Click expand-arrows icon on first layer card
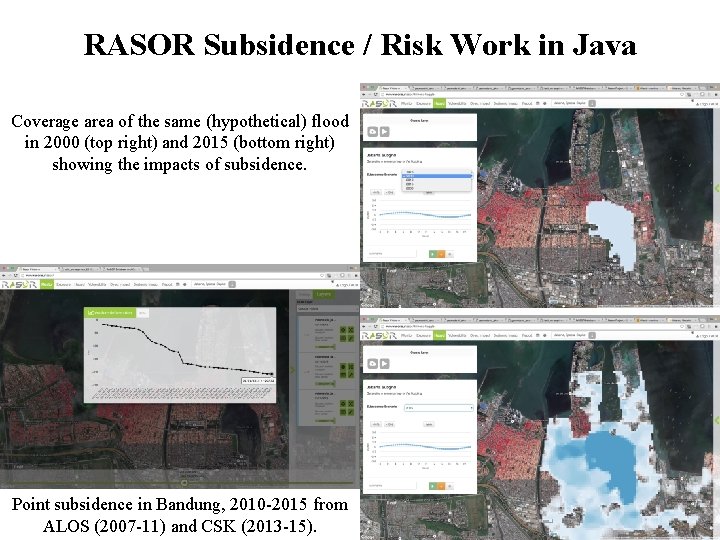 click(x=350, y=330)
